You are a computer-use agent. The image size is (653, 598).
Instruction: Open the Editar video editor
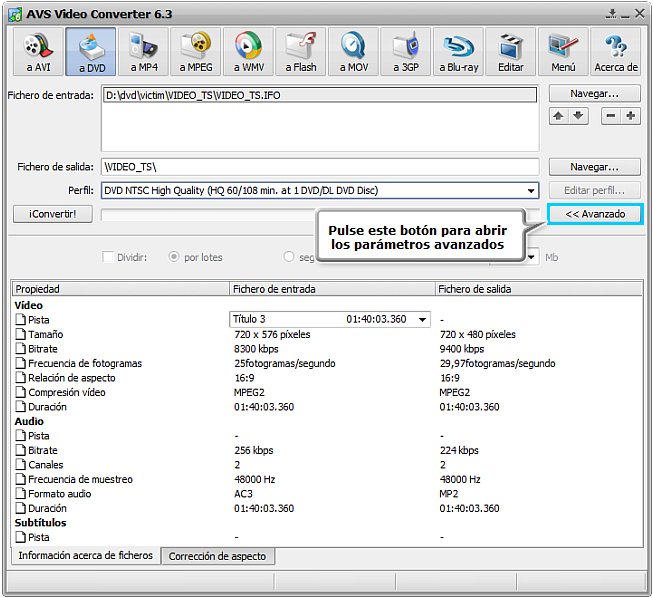(511, 52)
